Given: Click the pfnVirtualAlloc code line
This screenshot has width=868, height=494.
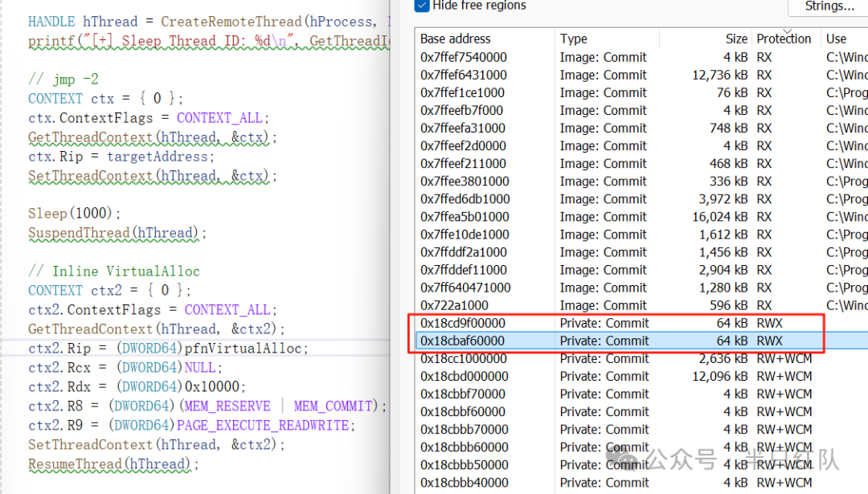Looking at the screenshot, I should tap(168, 349).
